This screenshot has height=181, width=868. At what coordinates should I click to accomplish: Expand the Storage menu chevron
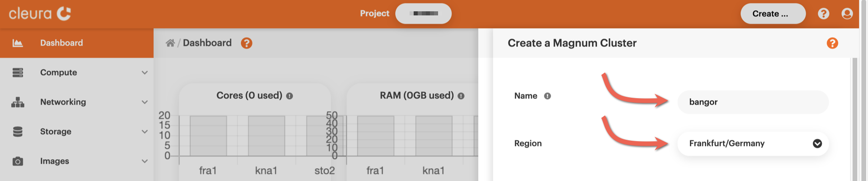click(145, 132)
